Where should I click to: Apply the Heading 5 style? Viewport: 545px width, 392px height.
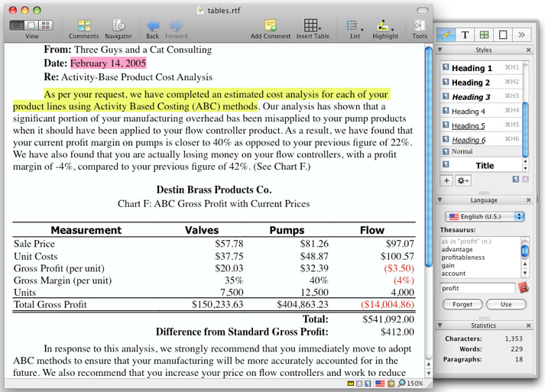click(x=481, y=125)
